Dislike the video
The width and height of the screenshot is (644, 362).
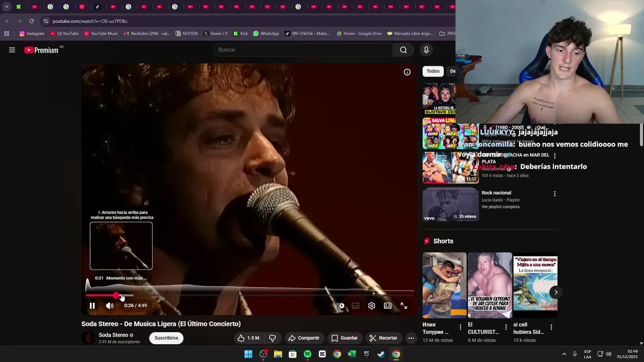[272, 338]
